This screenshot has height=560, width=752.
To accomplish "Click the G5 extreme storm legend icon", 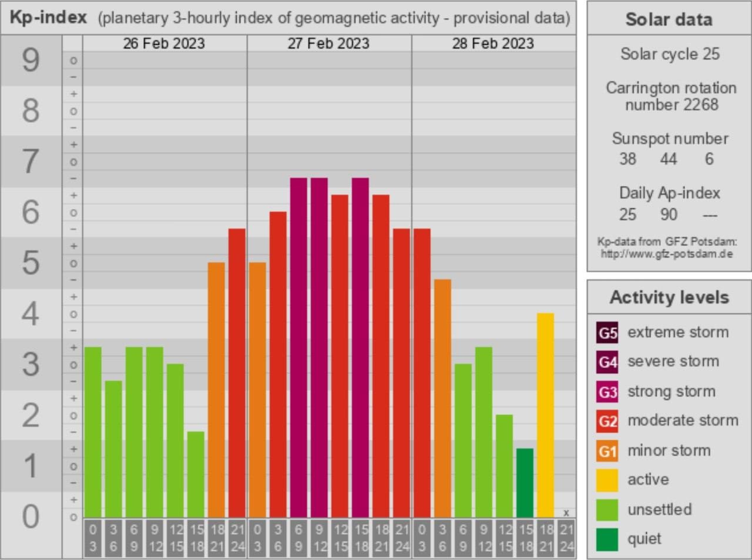I will [607, 333].
